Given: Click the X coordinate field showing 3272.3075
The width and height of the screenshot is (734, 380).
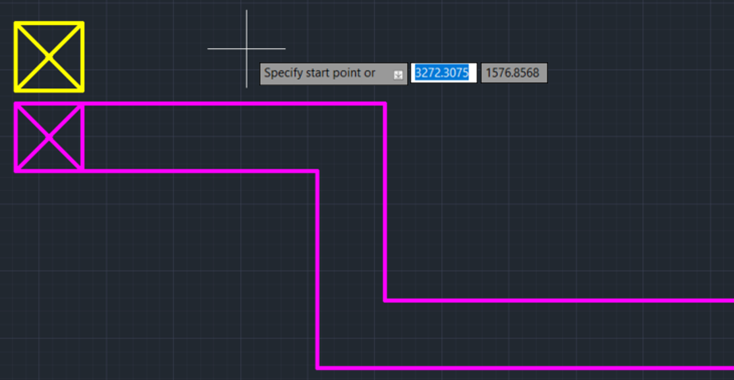Looking at the screenshot, I should (444, 73).
